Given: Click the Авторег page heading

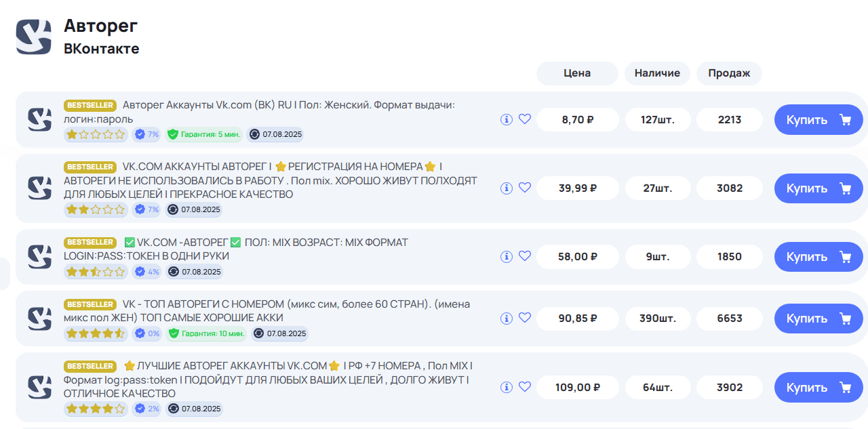Looking at the screenshot, I should [x=101, y=26].
